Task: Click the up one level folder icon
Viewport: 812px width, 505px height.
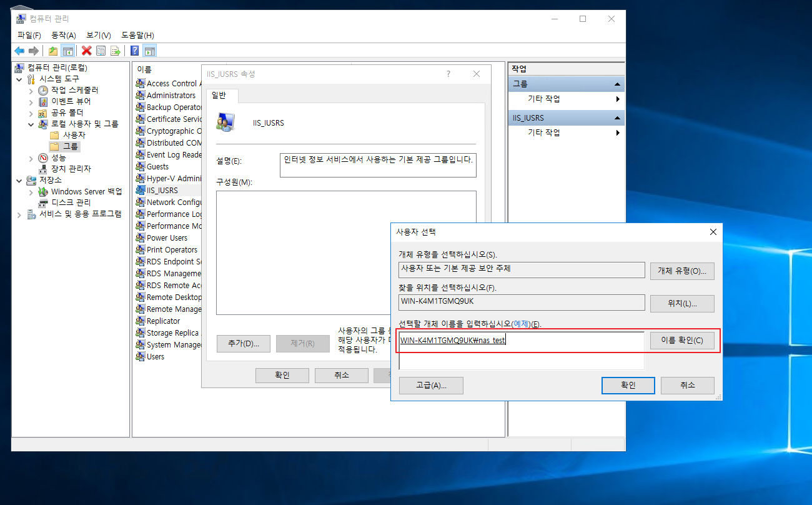Action: 53,51
